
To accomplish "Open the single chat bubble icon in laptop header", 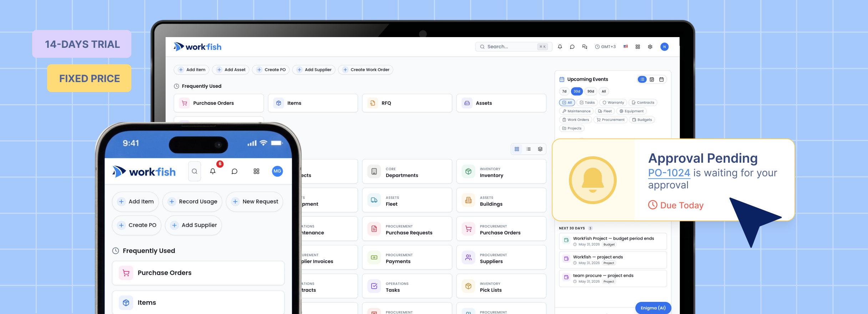I will [572, 47].
